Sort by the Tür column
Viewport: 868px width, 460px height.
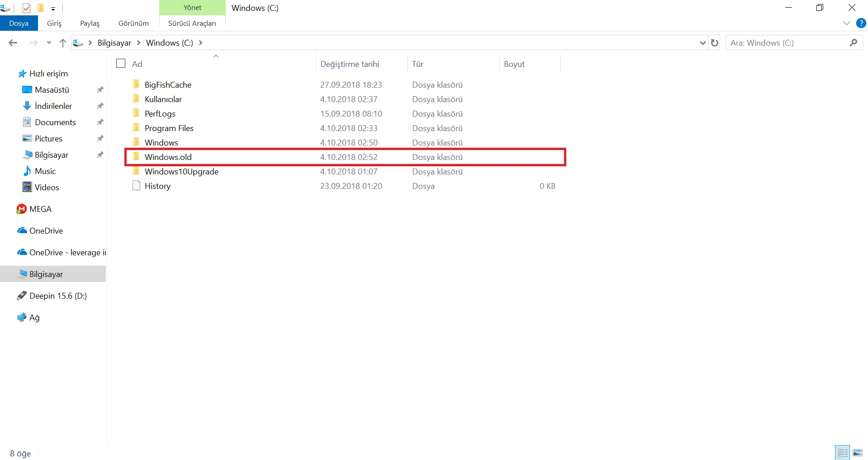pos(417,64)
